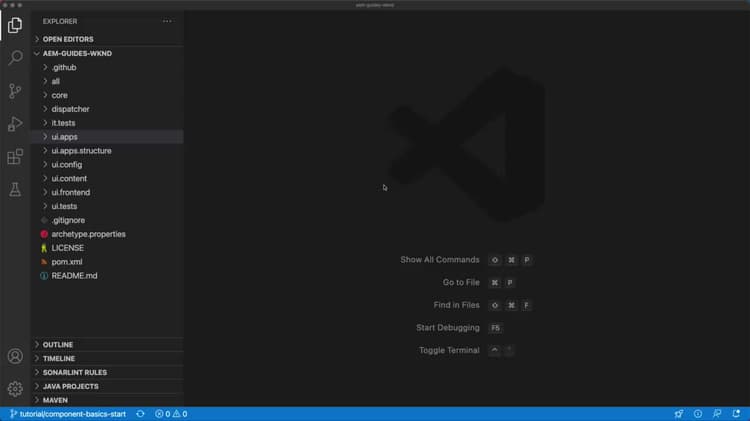This screenshot has height=421, width=750.
Task: Click the LICENSE file icon
Action: click(x=44, y=248)
